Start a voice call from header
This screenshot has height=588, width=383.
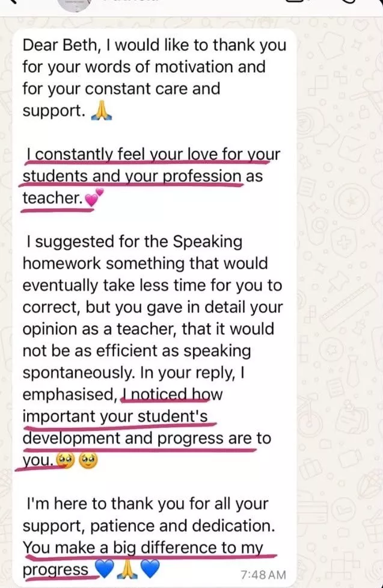click(349, 1)
